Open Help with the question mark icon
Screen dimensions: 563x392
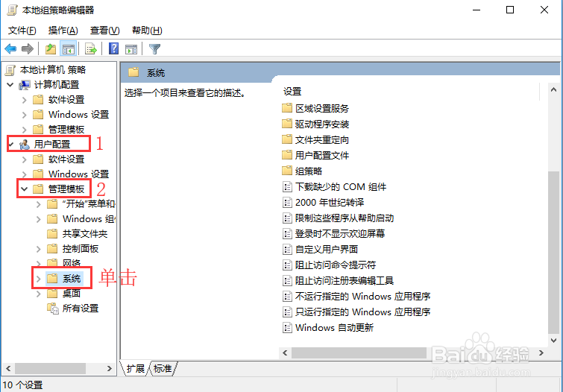(114, 48)
